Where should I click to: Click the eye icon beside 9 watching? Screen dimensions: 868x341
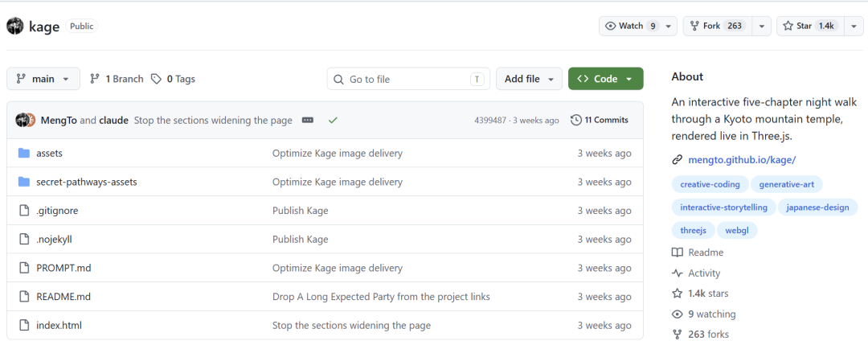677,314
